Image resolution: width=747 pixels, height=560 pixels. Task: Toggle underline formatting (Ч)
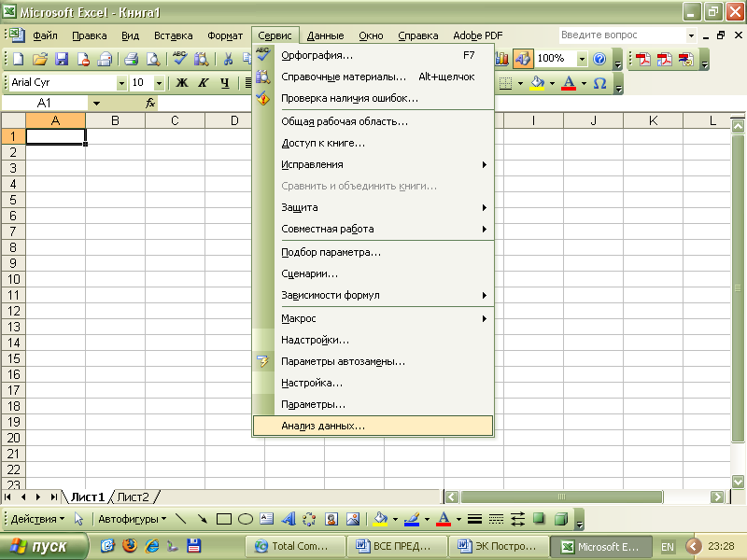[x=225, y=83]
